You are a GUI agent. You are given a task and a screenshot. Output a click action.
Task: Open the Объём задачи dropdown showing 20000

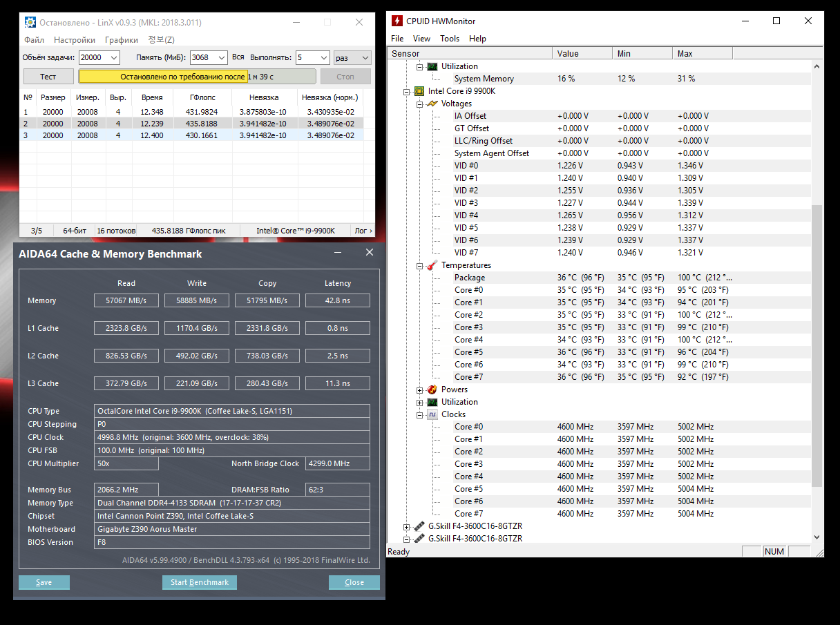99,58
